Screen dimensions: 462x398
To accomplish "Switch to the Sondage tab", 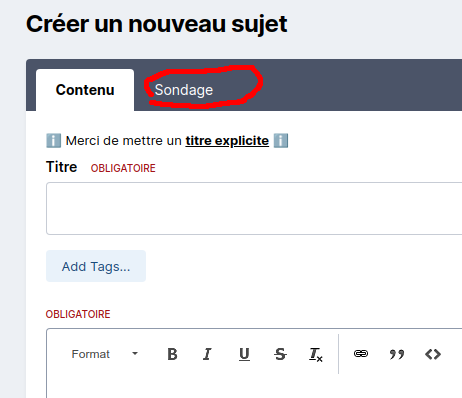I will (184, 90).
